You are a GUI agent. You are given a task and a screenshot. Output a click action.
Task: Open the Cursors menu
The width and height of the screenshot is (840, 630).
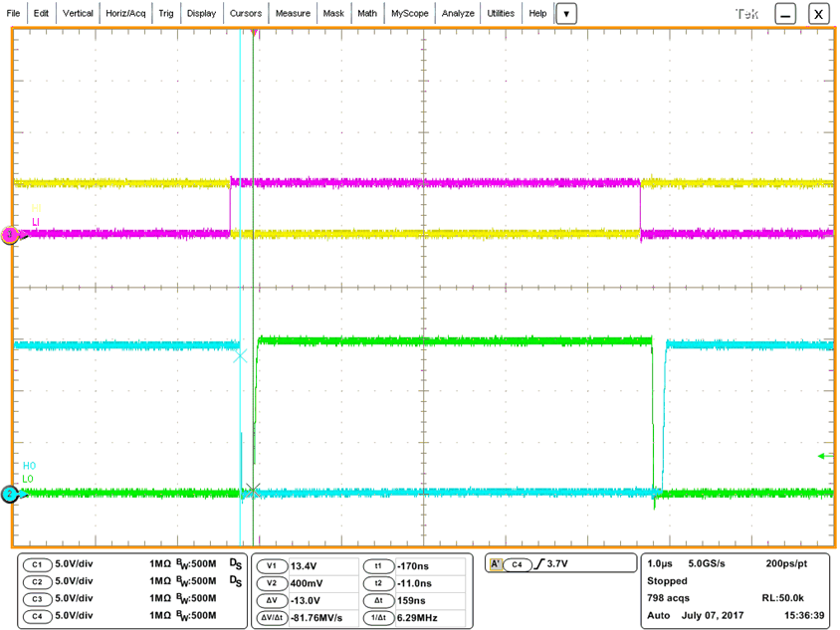tap(245, 13)
